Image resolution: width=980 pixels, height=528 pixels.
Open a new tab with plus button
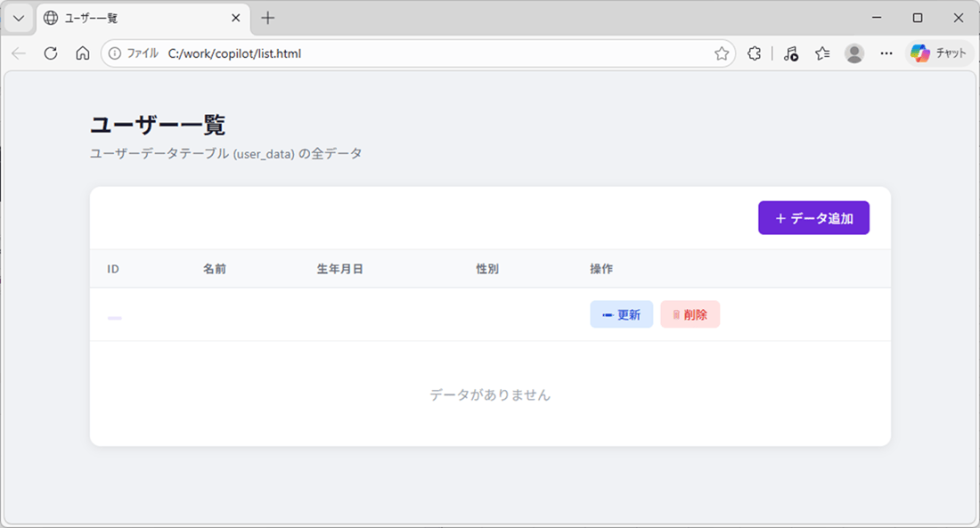click(x=268, y=18)
